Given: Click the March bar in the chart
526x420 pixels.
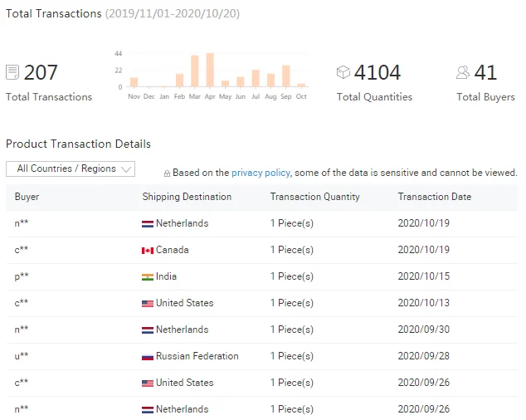Looking at the screenshot, I should 195,72.
